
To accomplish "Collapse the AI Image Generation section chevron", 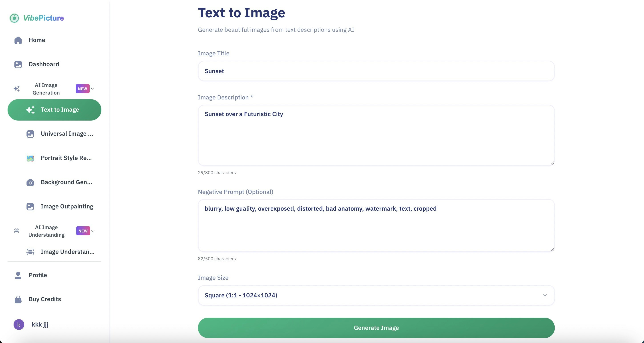I will [92, 89].
